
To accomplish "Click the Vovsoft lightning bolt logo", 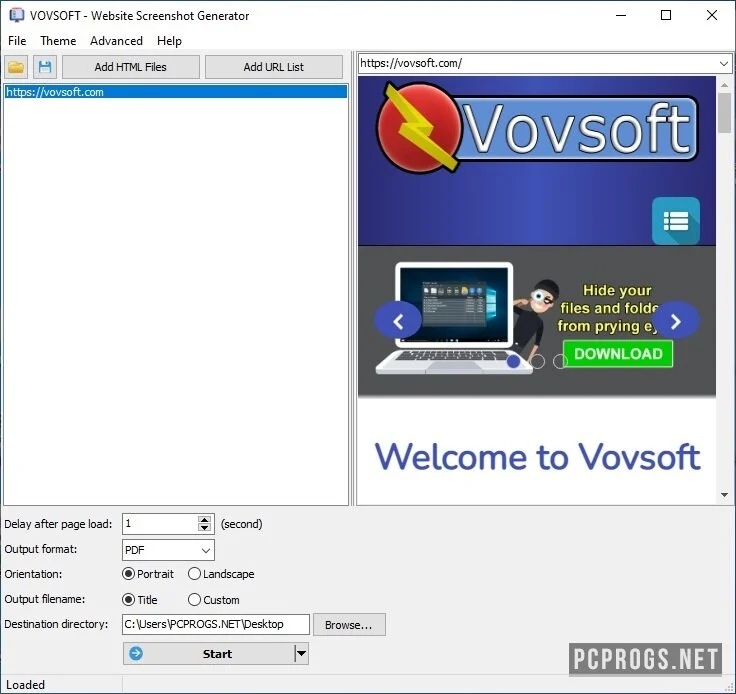I will click(x=418, y=128).
